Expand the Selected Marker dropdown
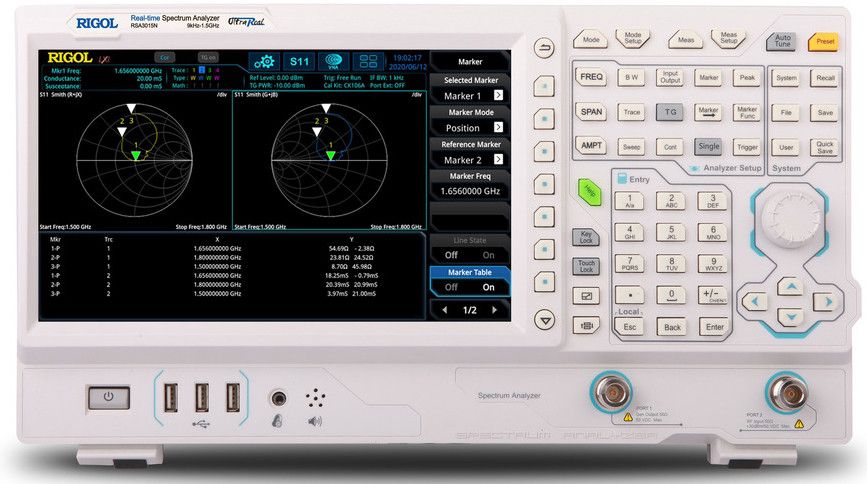Image resolution: width=867 pixels, height=484 pixels. coord(497,96)
